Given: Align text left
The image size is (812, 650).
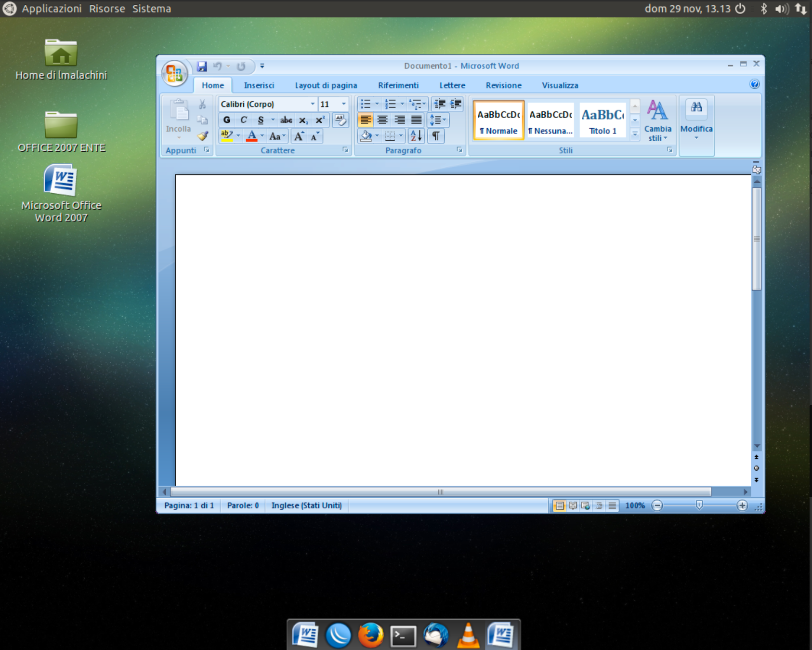Looking at the screenshot, I should pyautogui.click(x=366, y=120).
